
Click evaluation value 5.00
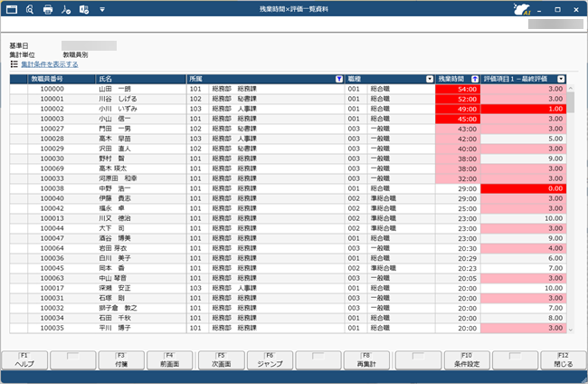coord(524,139)
